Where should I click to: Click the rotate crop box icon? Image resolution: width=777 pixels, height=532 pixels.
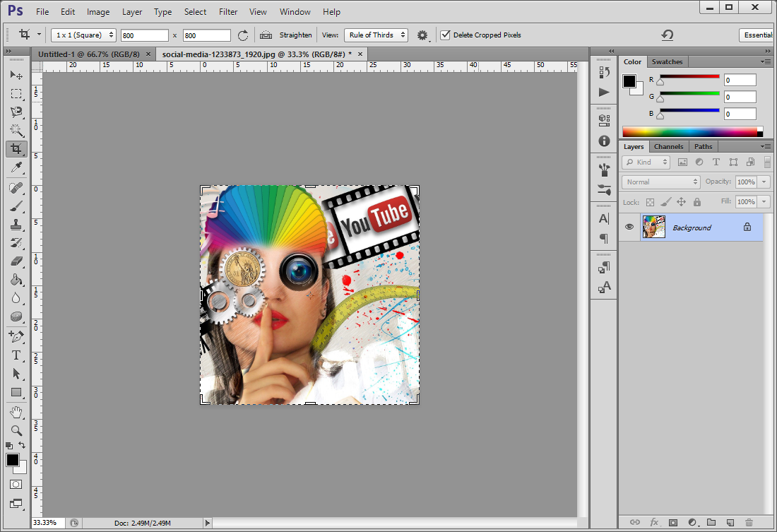tap(243, 35)
